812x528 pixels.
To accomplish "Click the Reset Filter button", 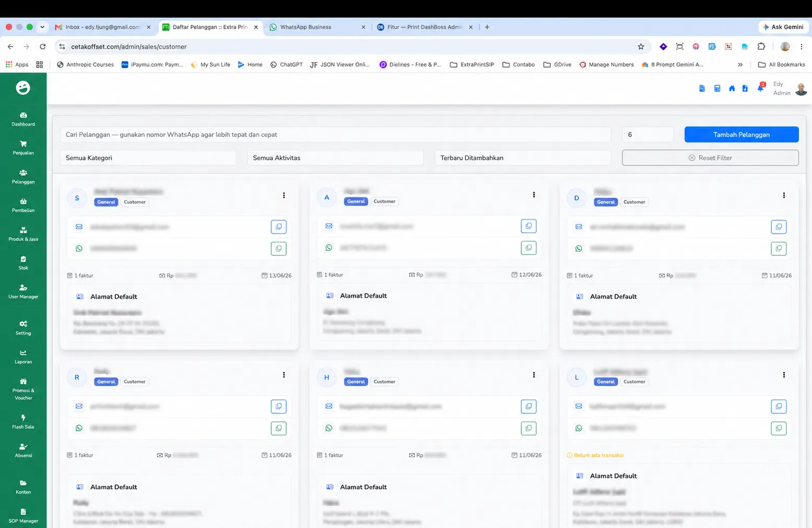I will coord(710,158).
